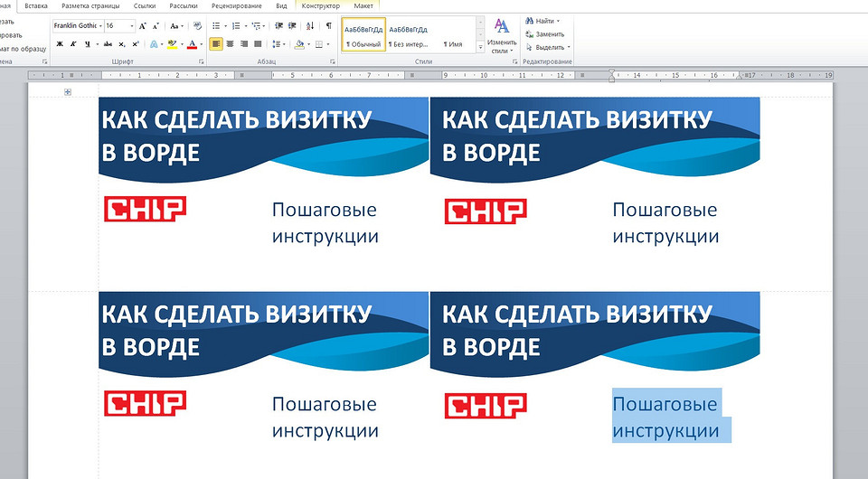Open the Styles pane launcher (Стили)

pyautogui.click(x=515, y=62)
